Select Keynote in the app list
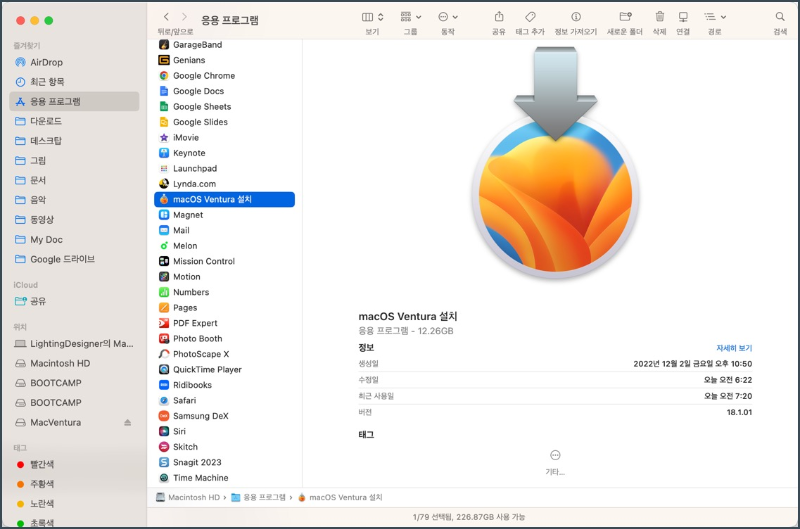Viewport: 800px width, 529px height. click(x=224, y=153)
